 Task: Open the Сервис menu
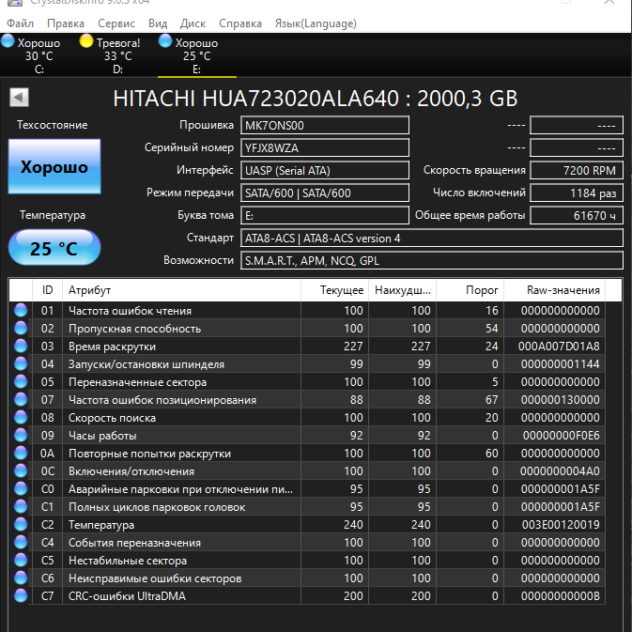point(116,23)
